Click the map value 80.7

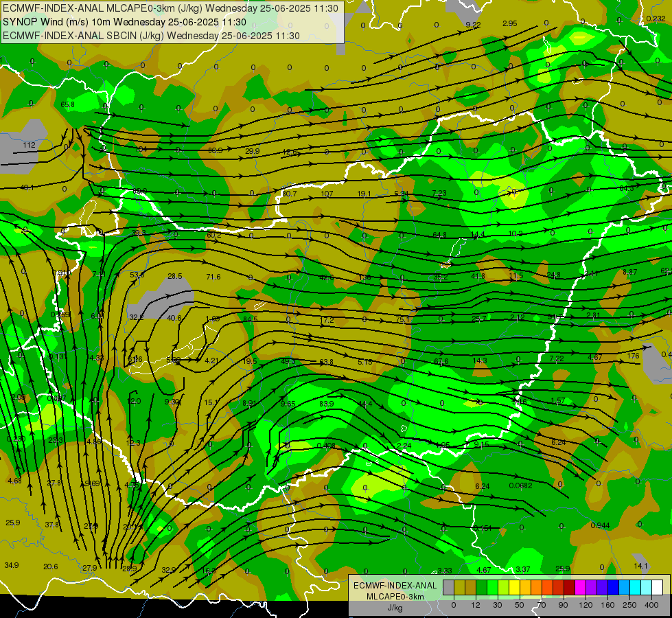point(289,194)
